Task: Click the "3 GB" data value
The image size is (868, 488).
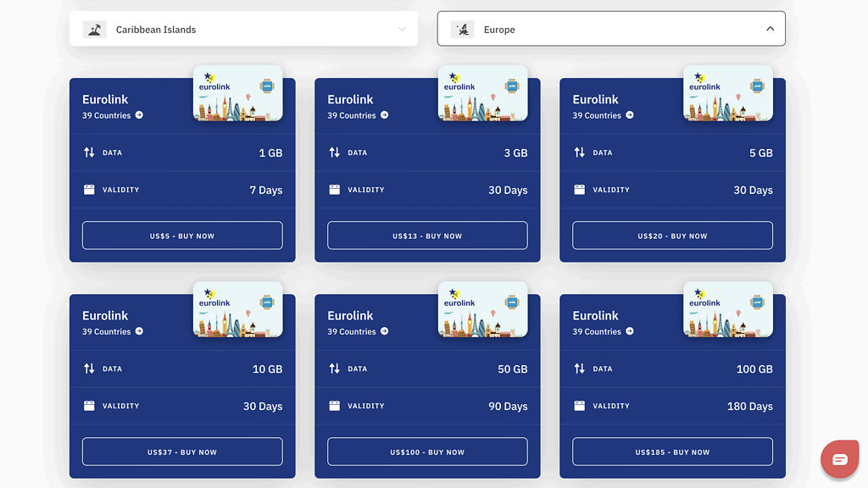Action: click(516, 153)
